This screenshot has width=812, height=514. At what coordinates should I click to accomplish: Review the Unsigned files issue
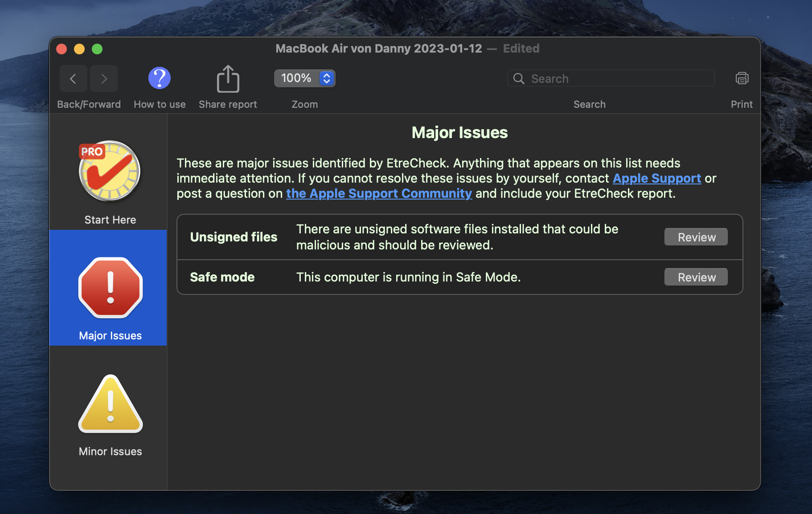pyautogui.click(x=696, y=237)
